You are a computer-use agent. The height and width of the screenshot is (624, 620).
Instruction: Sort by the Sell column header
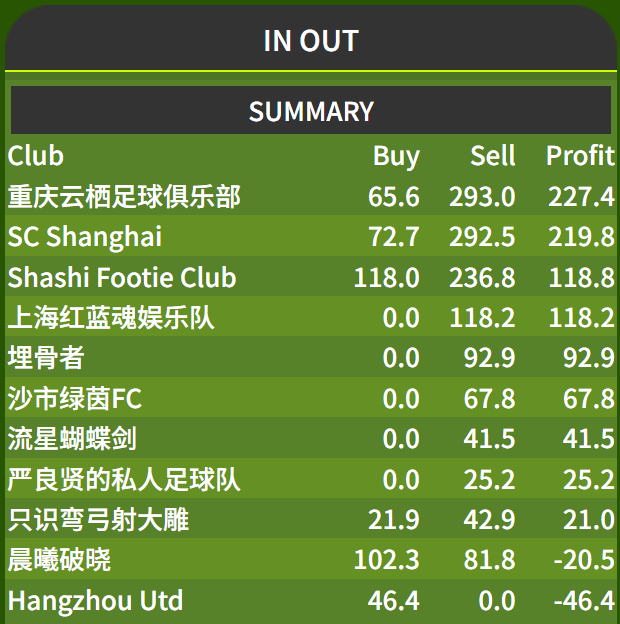493,155
